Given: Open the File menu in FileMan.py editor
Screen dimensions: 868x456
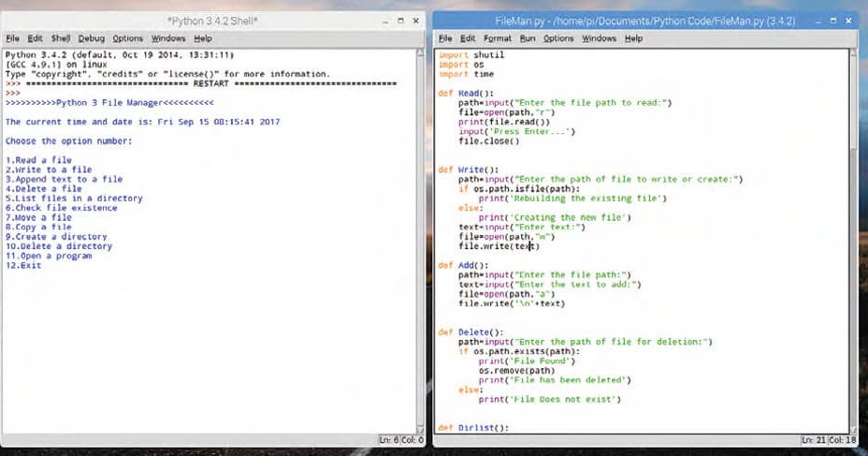Looking at the screenshot, I should [x=445, y=38].
